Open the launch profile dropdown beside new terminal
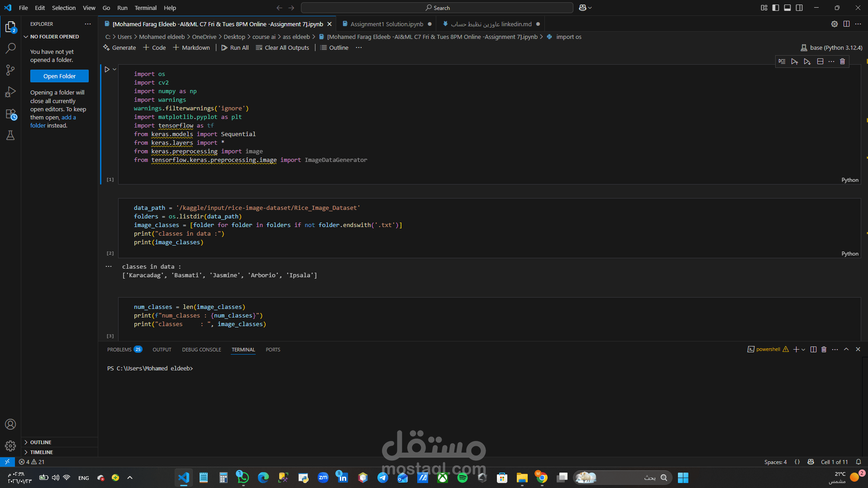Image resolution: width=868 pixels, height=488 pixels. (x=803, y=350)
